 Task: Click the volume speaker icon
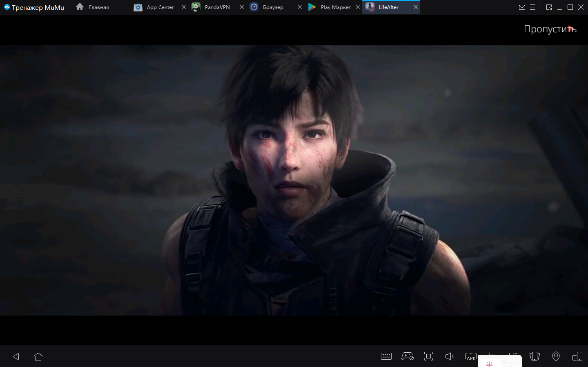pos(450,356)
